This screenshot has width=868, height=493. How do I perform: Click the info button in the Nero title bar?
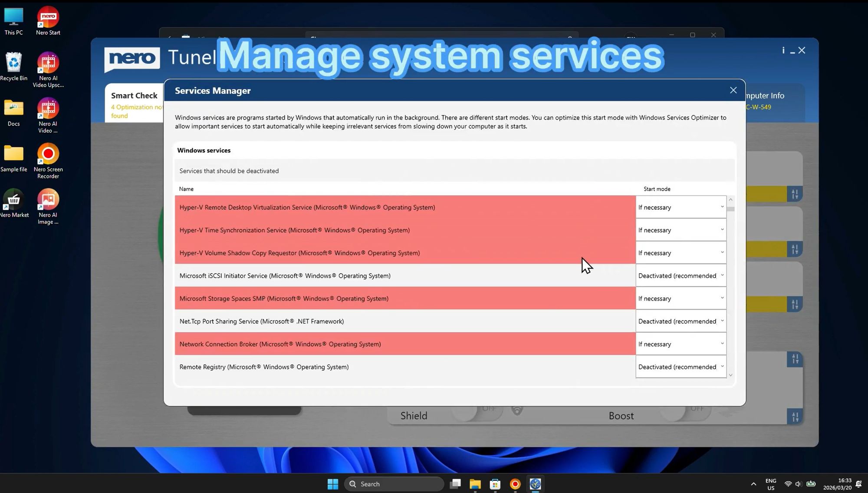click(783, 50)
